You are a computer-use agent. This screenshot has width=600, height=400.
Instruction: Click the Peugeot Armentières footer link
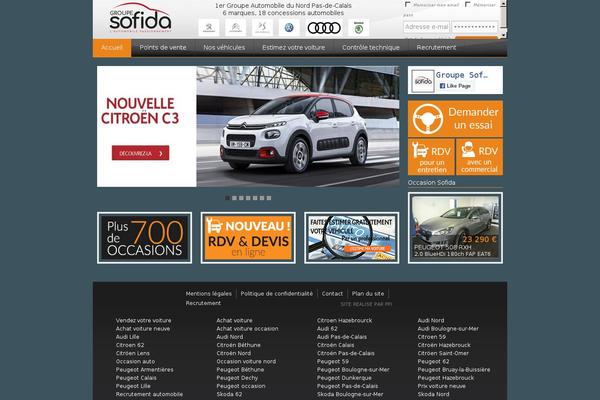pyautogui.click(x=144, y=370)
